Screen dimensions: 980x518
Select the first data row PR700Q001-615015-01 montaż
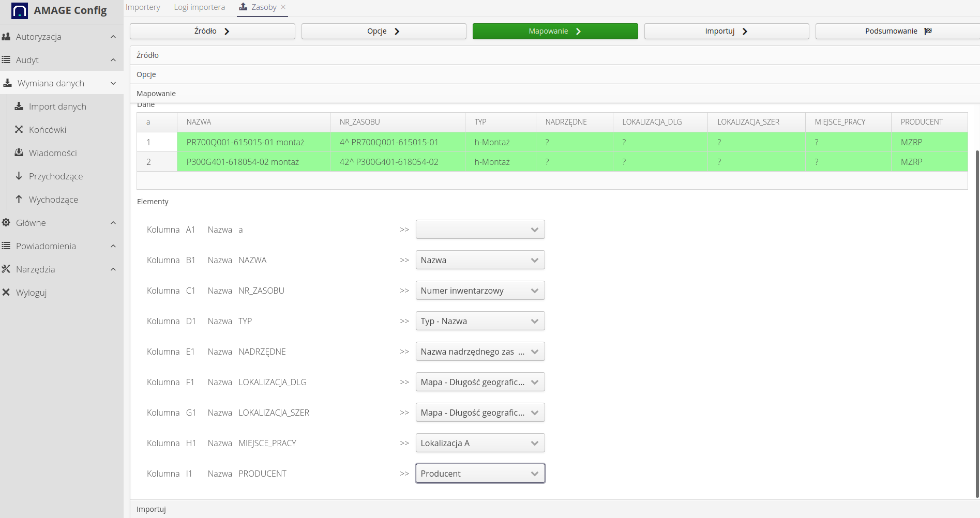(245, 142)
